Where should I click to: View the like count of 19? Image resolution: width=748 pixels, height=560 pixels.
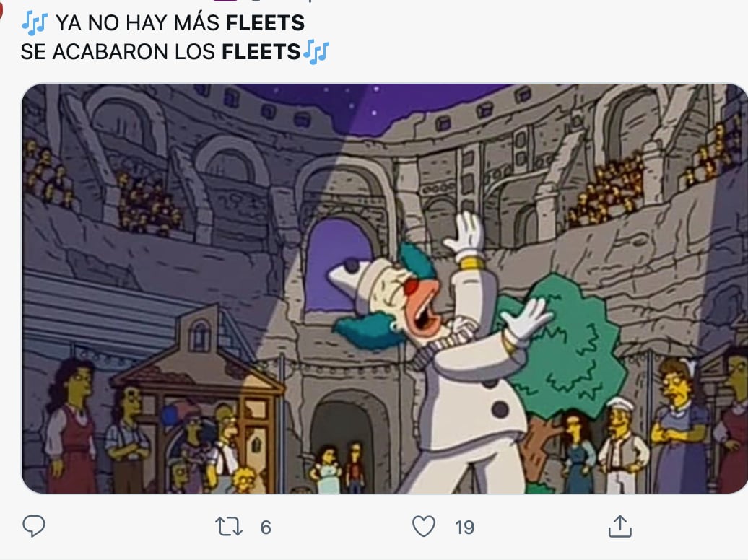(464, 528)
